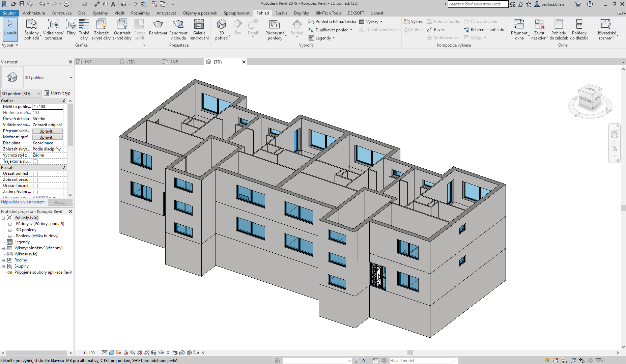Expand the Rodiny tree node
Screen dimensions: 626x364
pos(3,260)
